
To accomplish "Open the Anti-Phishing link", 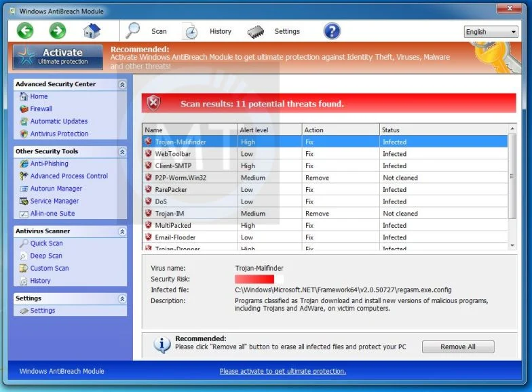I will 49,164.
